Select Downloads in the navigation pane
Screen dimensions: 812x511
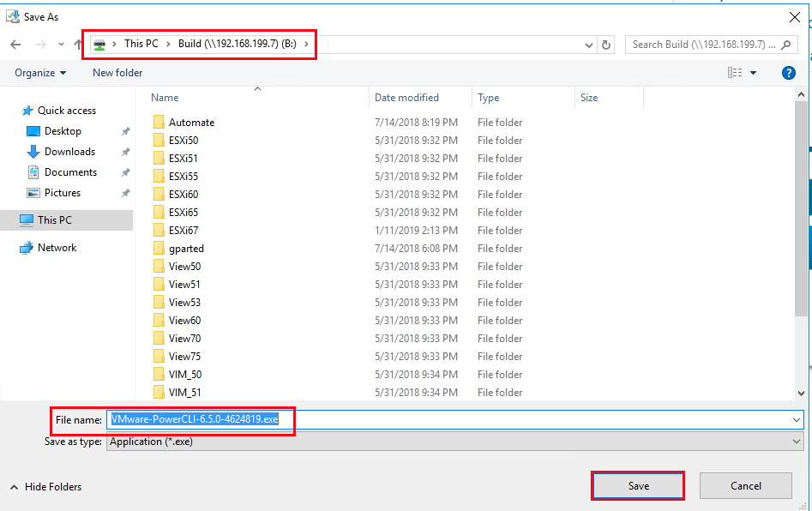(x=70, y=152)
